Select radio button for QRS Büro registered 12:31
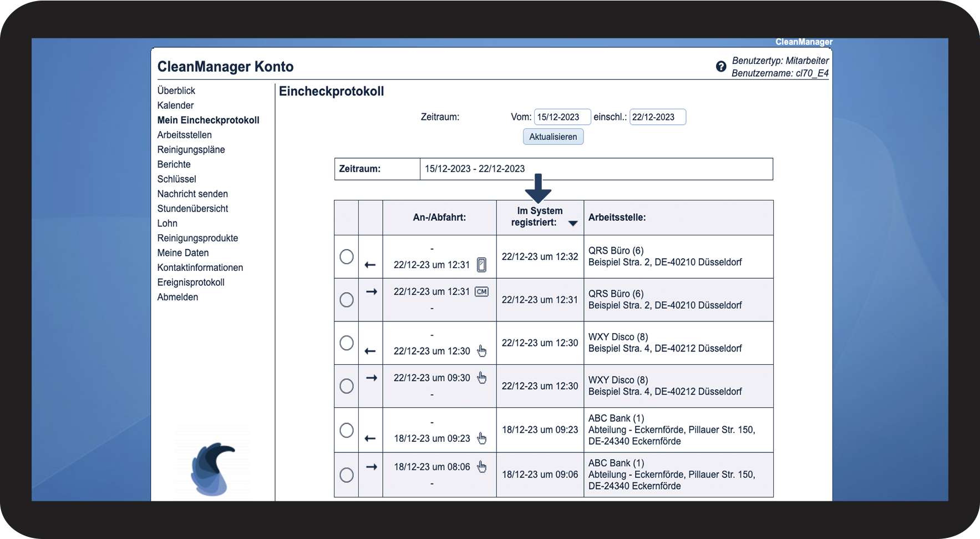980x539 pixels. 347,300
